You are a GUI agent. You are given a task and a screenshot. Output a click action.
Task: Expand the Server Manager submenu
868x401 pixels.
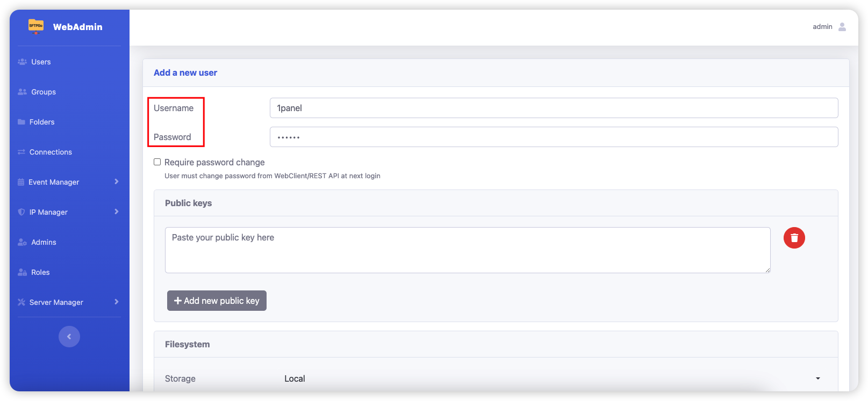[x=117, y=302]
